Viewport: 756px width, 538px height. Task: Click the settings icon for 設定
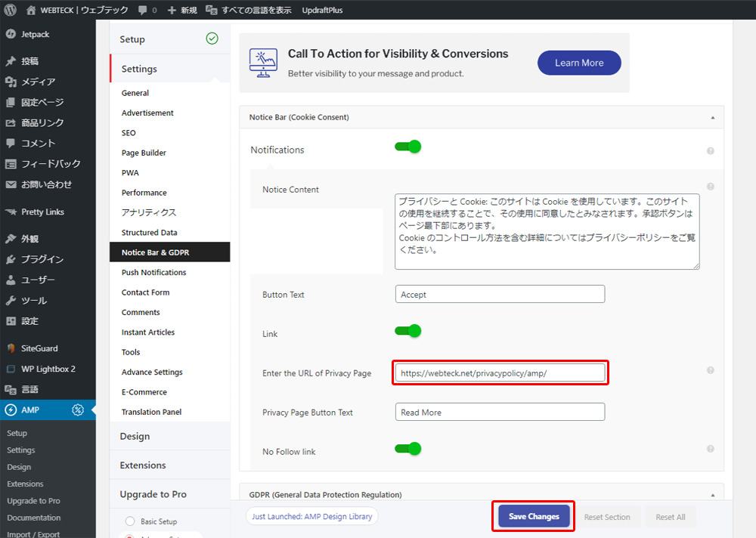(11, 321)
